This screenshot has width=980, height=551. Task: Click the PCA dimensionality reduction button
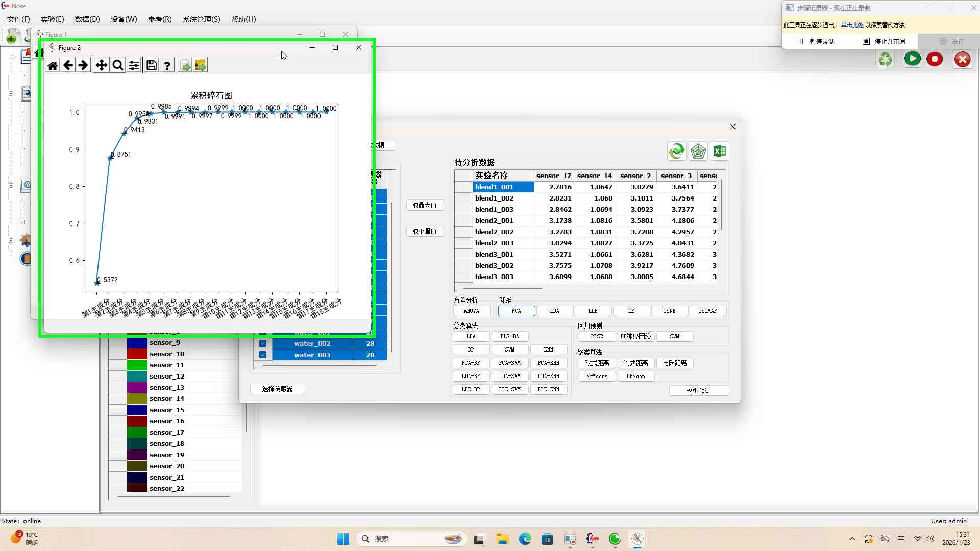click(x=516, y=311)
